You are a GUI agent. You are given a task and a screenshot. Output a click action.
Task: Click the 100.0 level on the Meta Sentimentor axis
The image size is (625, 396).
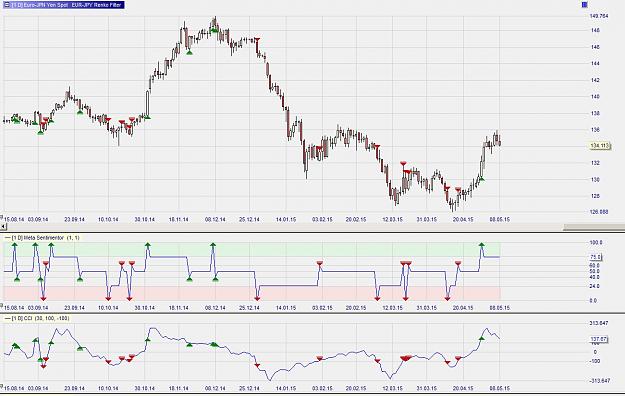[596, 242]
